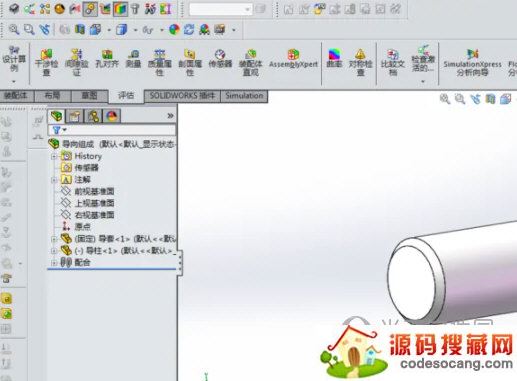
Task: Click the filter funnel icon in tree
Action: tap(57, 130)
